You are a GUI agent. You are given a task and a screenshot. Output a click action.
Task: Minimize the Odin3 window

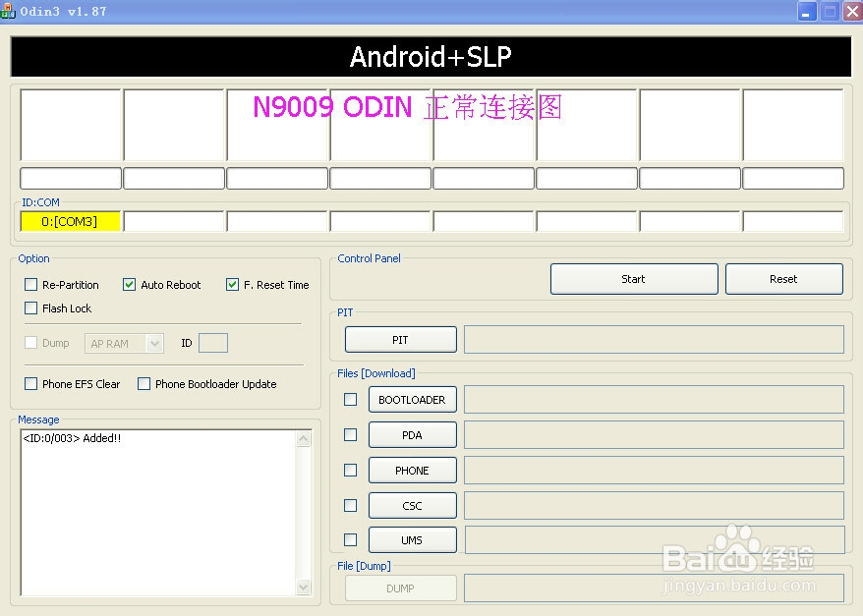click(x=806, y=12)
